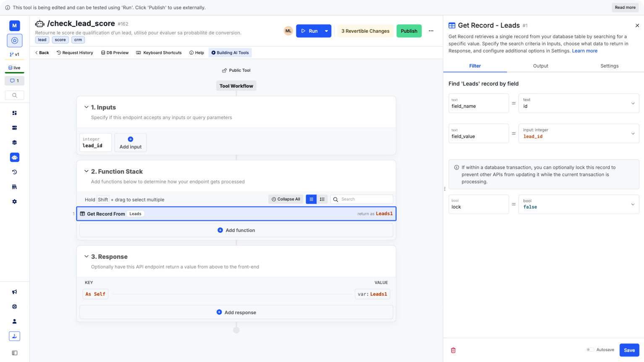Collapse the 1. Inputs section
The image size is (644, 362).
pos(86,107)
